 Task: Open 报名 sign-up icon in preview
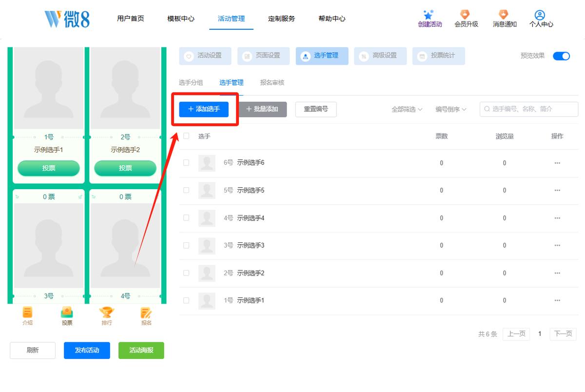[x=146, y=312]
